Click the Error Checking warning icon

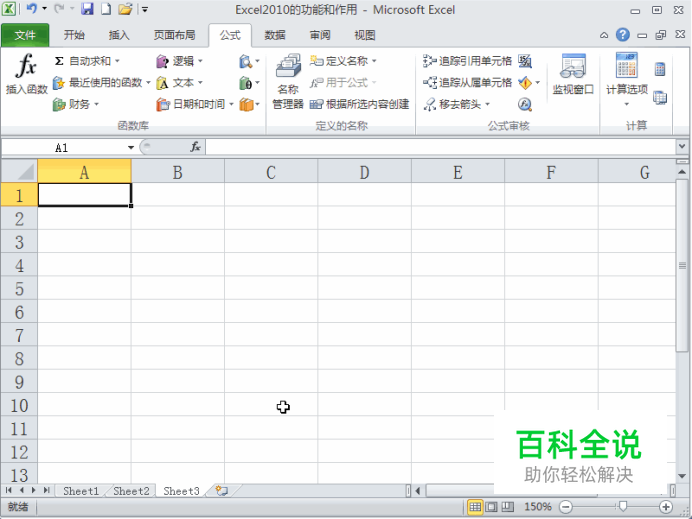[524, 83]
